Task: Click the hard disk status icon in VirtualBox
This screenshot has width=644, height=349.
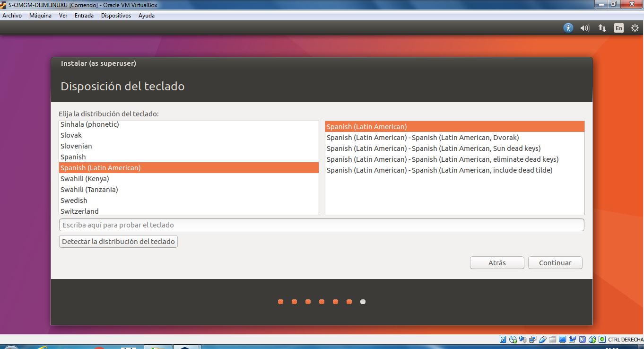Action: click(503, 339)
